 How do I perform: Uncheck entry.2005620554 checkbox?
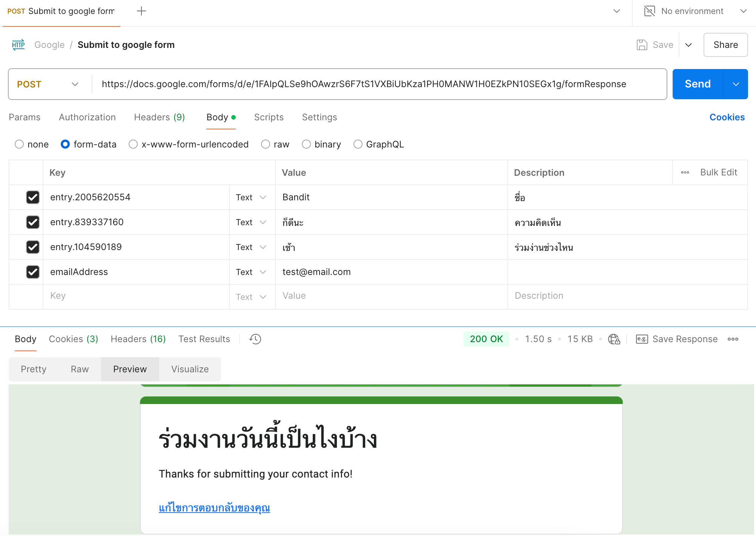(32, 197)
